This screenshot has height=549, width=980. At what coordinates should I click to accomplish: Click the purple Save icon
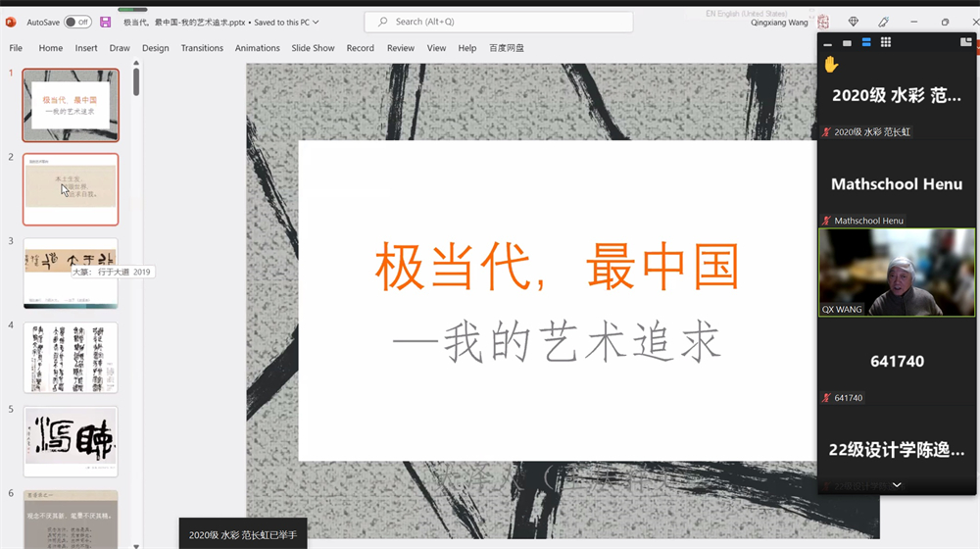tap(106, 22)
